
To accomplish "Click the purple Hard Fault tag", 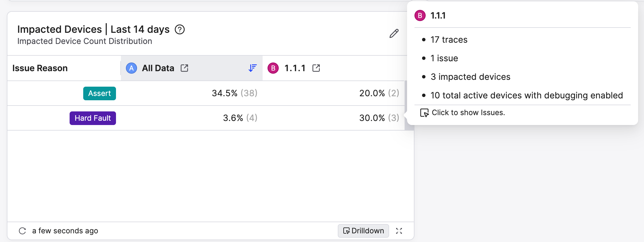I will click(x=93, y=118).
